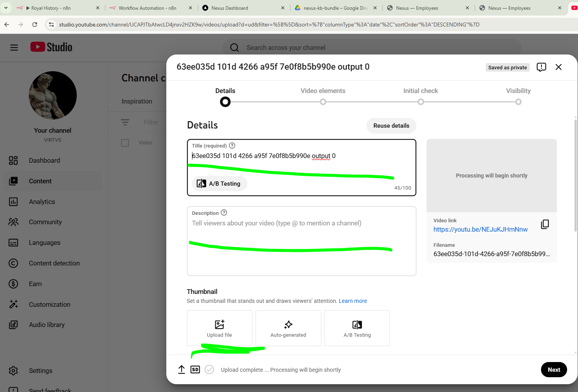Click the Next button
This screenshot has height=392, width=578.
click(554, 369)
